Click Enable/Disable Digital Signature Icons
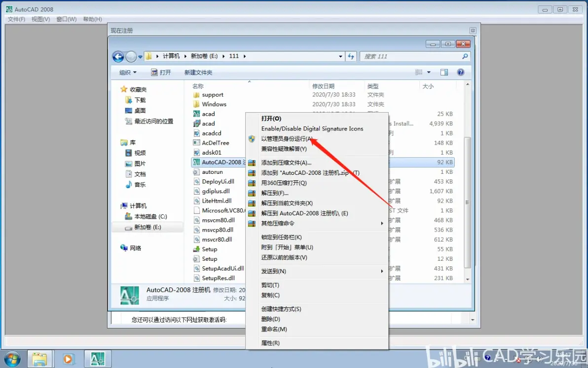The width and height of the screenshot is (588, 368). click(x=312, y=129)
